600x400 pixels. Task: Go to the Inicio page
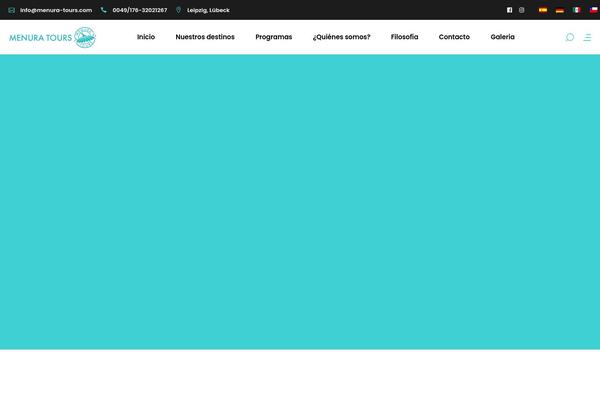tap(146, 37)
